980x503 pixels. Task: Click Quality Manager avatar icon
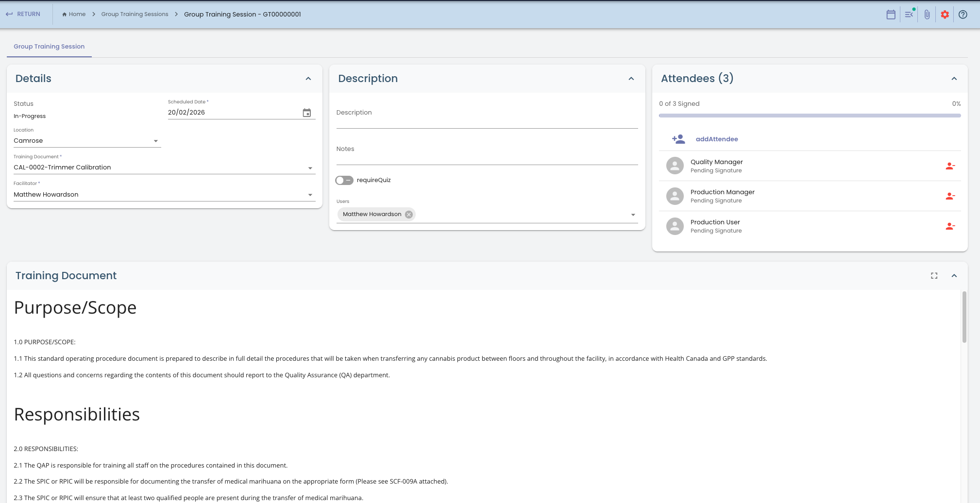point(675,166)
